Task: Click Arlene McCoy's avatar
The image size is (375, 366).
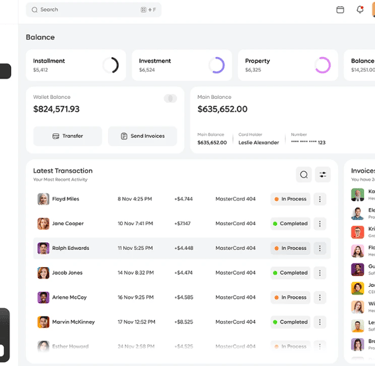Action: click(x=43, y=297)
